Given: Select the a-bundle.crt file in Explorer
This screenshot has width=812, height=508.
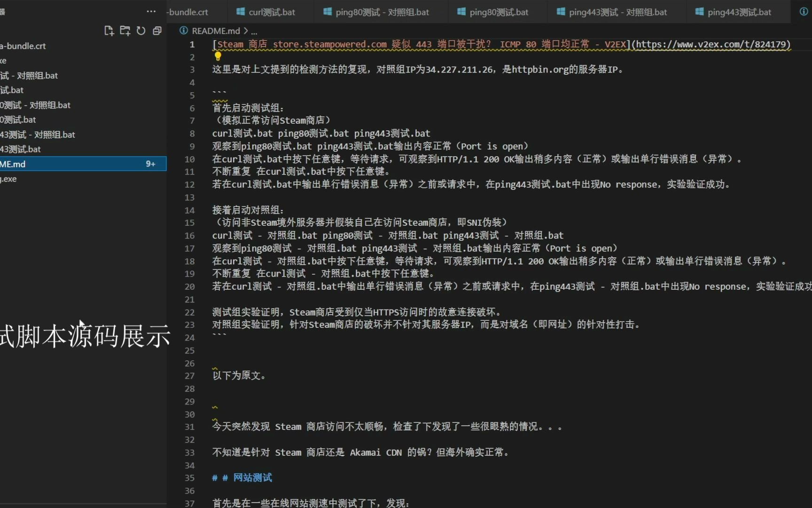Looking at the screenshot, I should click(x=23, y=46).
